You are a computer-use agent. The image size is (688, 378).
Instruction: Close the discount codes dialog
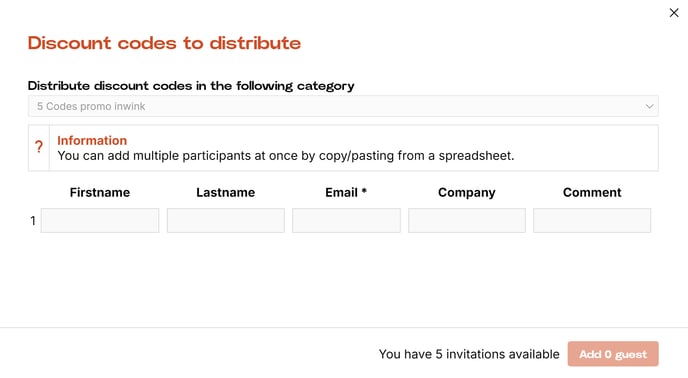[x=674, y=13]
